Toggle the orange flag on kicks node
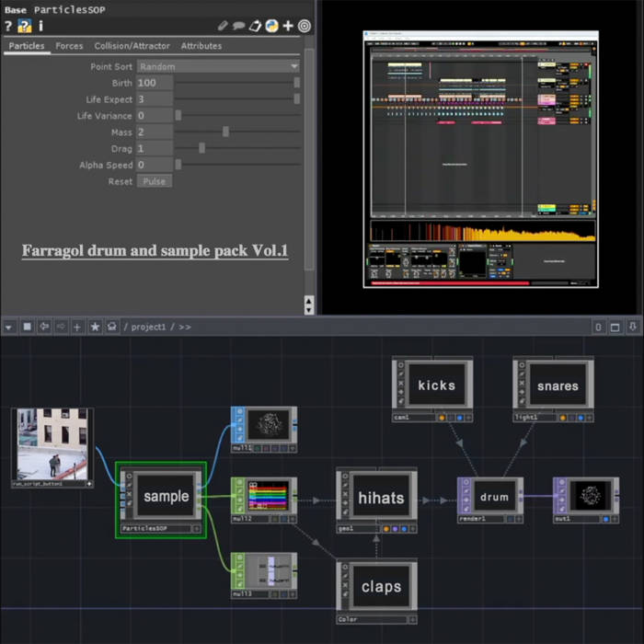Screen dimensions: 644x644 coord(443,417)
